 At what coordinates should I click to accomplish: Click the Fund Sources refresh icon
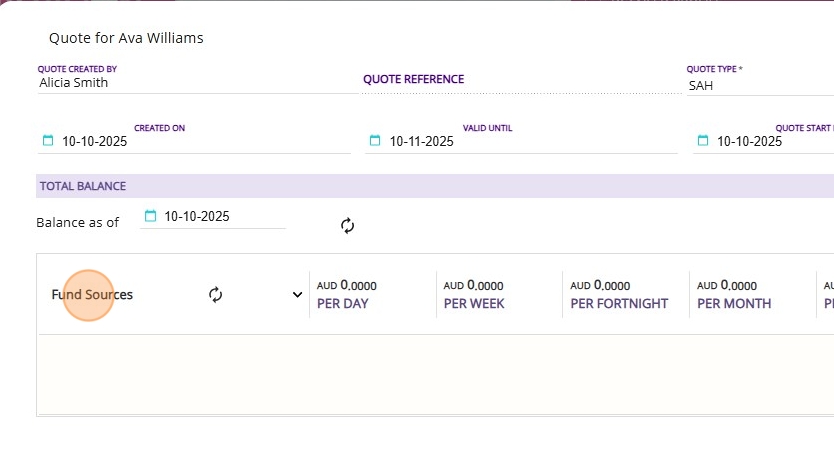215,294
